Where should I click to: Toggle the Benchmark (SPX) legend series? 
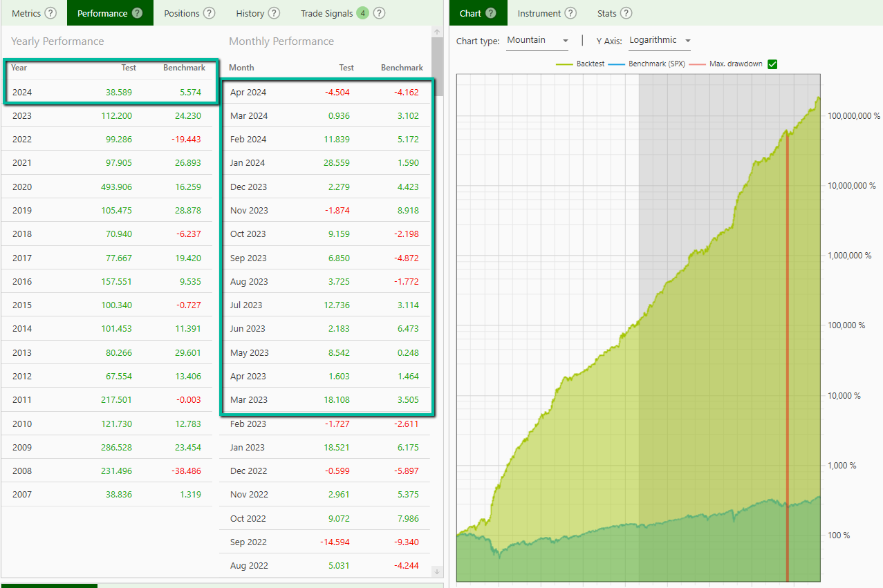[x=646, y=64]
